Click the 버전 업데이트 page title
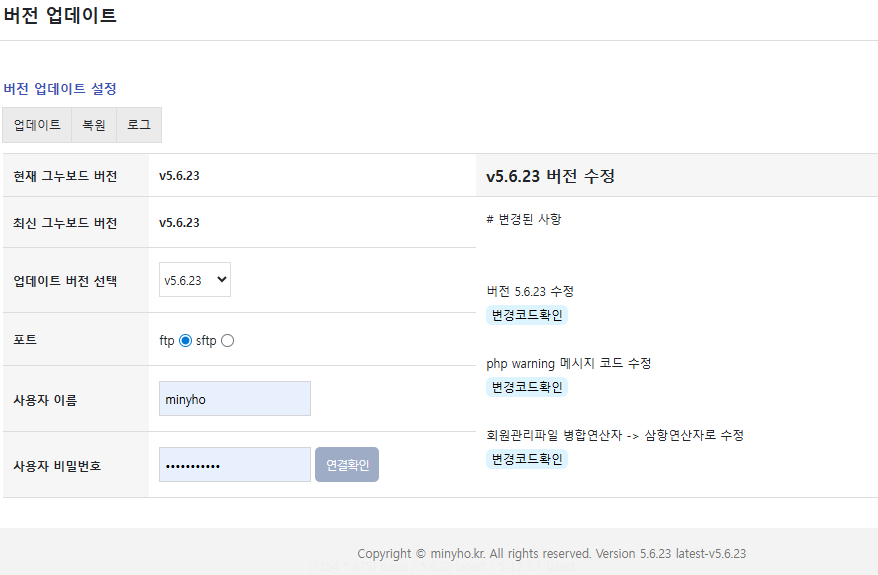 coord(60,16)
